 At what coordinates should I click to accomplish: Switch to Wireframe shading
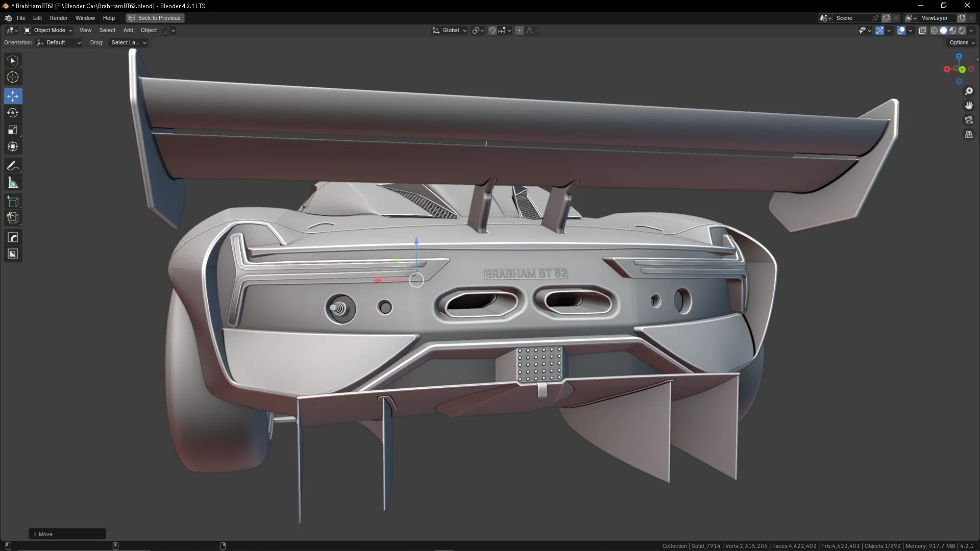934,31
